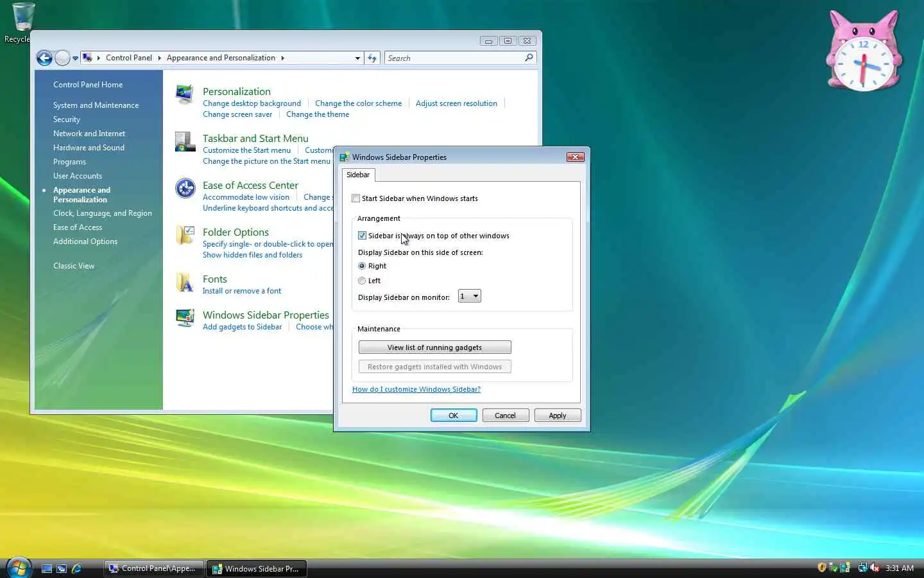Open the Taskbar and Start Menu icon
924x578 pixels.
click(x=185, y=141)
